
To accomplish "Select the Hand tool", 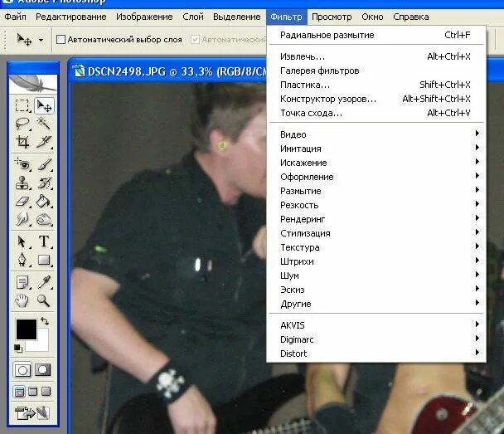I will point(22,300).
